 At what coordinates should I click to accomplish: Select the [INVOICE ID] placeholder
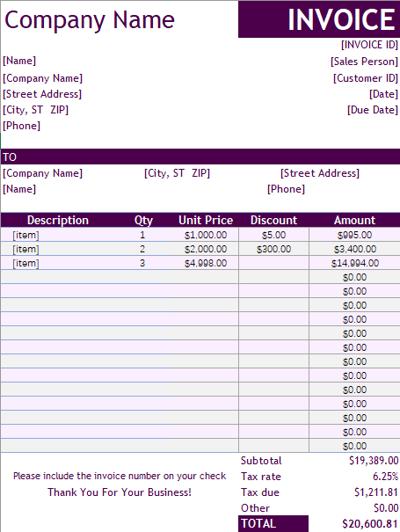[369, 45]
